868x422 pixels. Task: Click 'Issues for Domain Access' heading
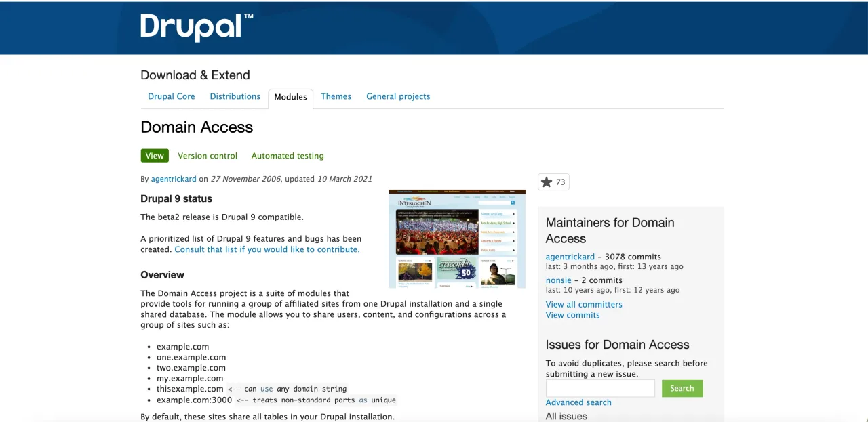(x=618, y=345)
